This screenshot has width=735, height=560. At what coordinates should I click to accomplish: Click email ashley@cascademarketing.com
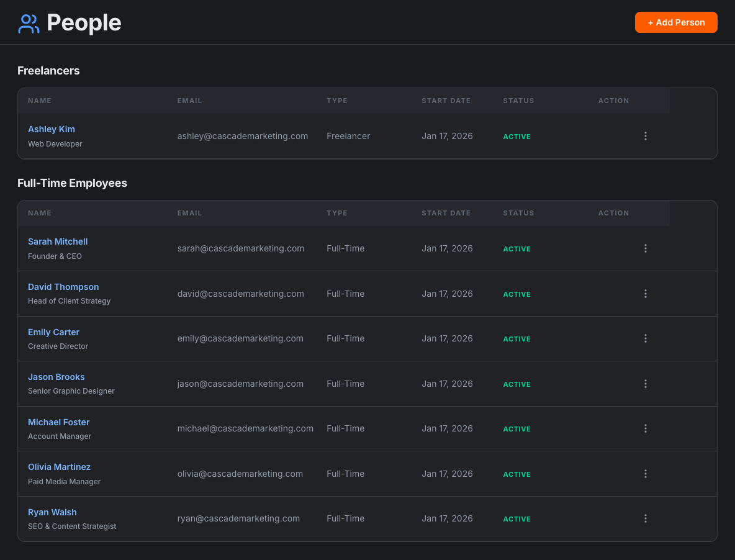242,136
